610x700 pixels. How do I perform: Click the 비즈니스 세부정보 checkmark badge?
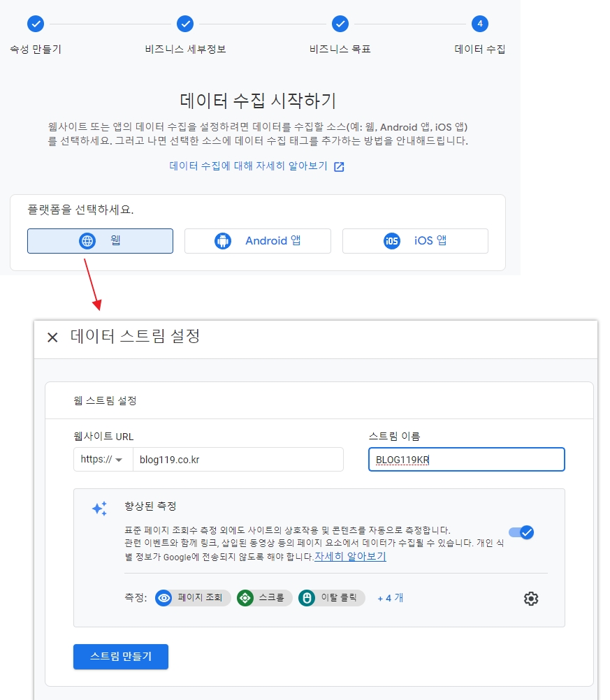coord(185,23)
